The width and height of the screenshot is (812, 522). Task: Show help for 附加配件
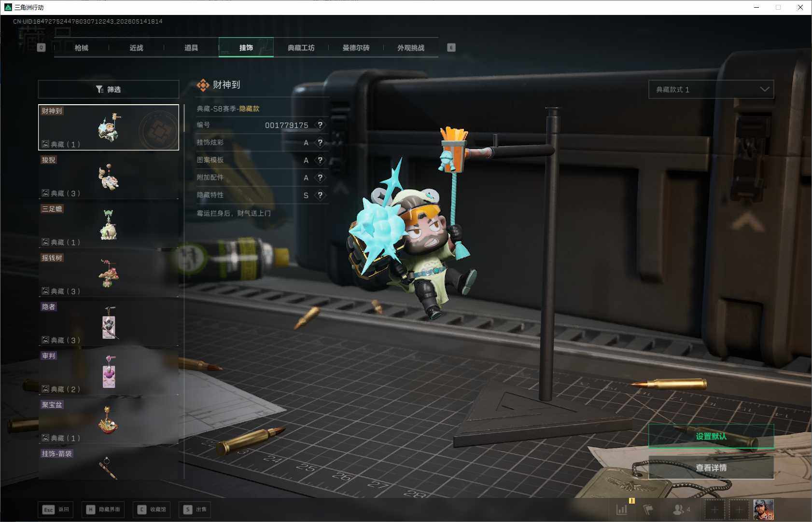[320, 178]
